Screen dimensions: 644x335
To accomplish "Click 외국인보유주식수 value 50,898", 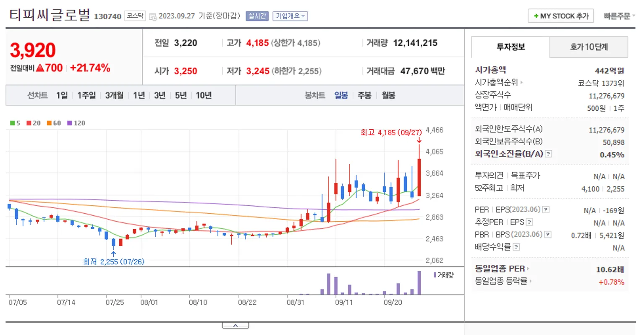I will tap(614, 142).
